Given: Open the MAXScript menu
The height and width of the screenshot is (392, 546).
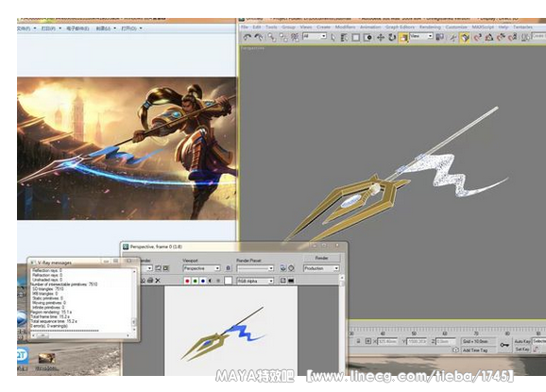Looking at the screenshot, I should coord(483,26).
